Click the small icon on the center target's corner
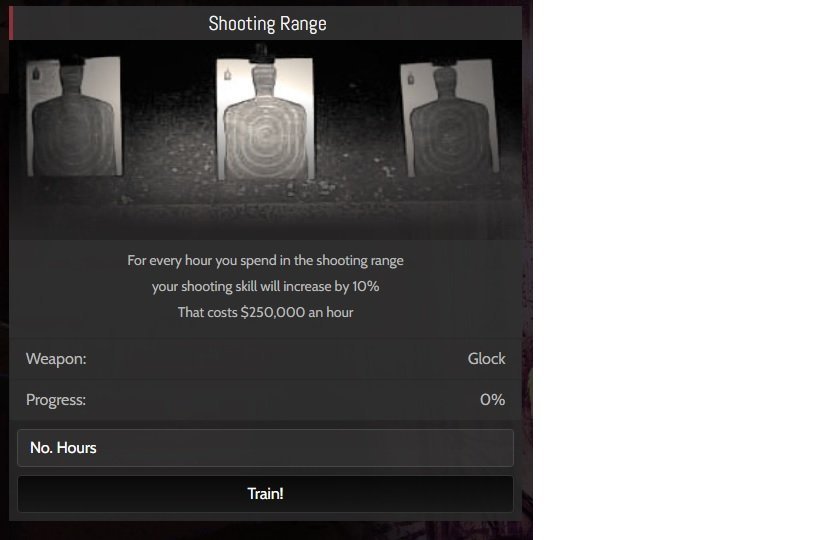The width and height of the screenshot is (819, 540). point(228,75)
